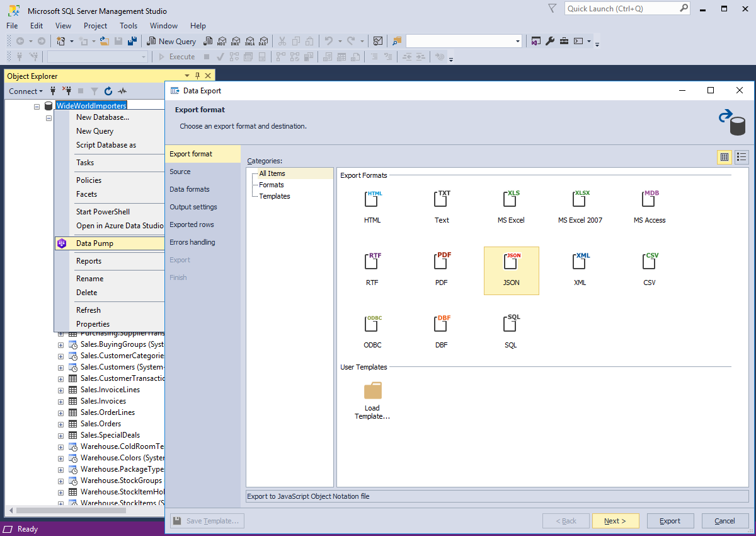Select the SQL export format icon
The width and height of the screenshot is (756, 536).
click(511, 324)
